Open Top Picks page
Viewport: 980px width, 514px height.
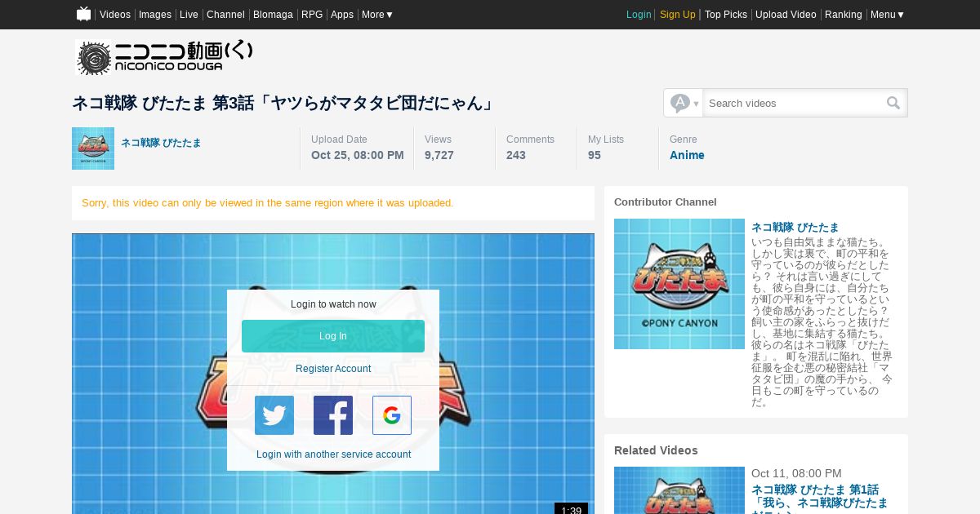tap(726, 14)
